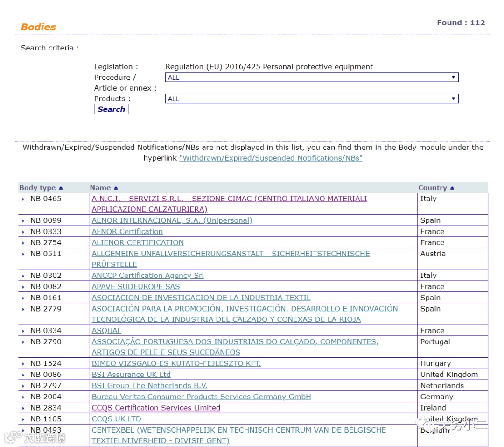Open ASOCIACION DE INVESTIGACION DE LA INDUSTRIA TEXTIL

pos(201,298)
